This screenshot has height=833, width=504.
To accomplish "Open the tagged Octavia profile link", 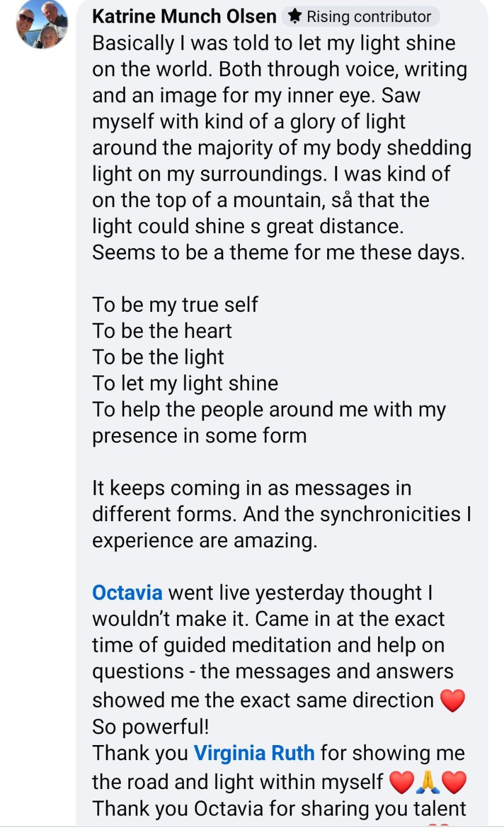I will click(x=127, y=592).
